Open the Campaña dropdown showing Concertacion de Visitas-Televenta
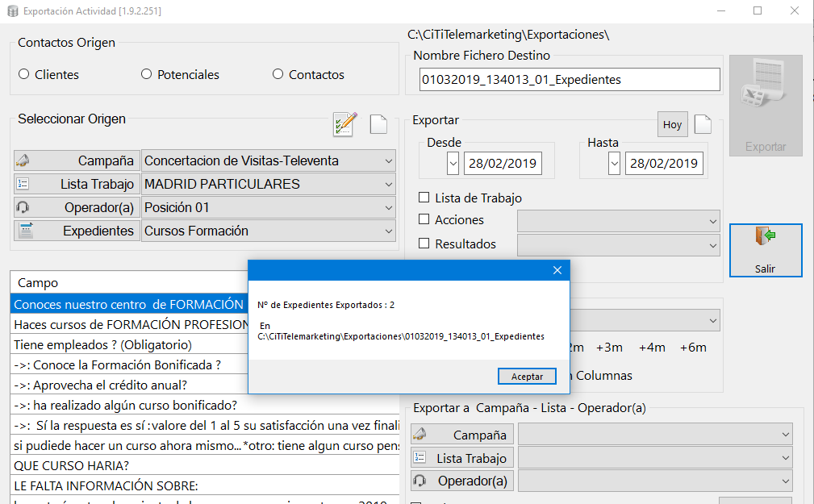The height and width of the screenshot is (504, 814). click(269, 161)
